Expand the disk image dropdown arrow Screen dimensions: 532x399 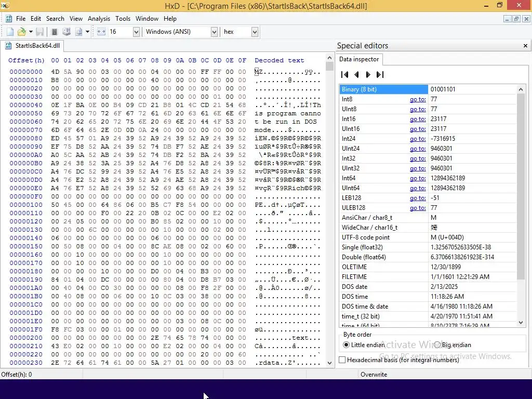click(87, 32)
